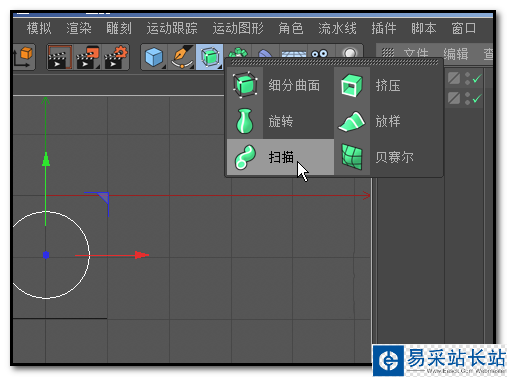Open the object manager 编辑 menu

tap(456, 54)
